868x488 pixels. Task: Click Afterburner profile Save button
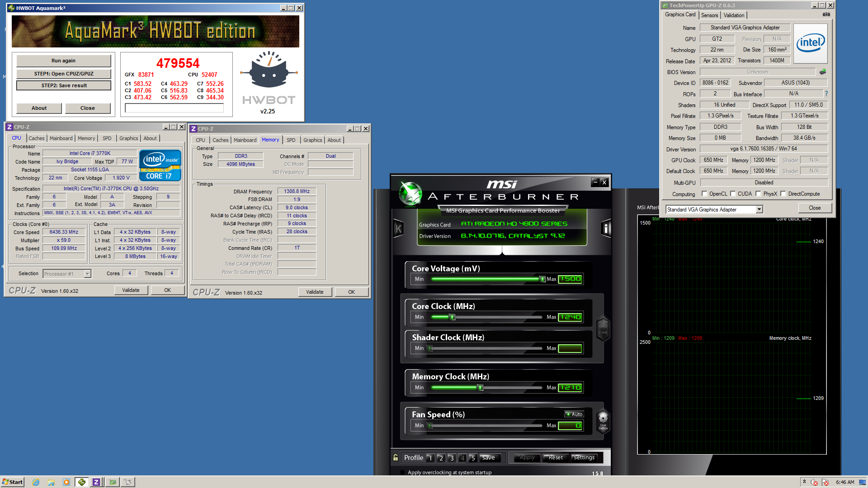[489, 458]
